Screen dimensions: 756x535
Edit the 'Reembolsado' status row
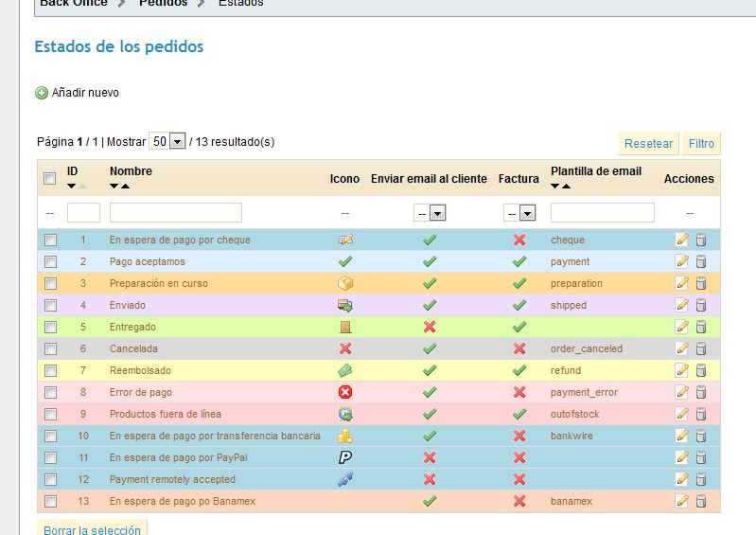point(682,370)
